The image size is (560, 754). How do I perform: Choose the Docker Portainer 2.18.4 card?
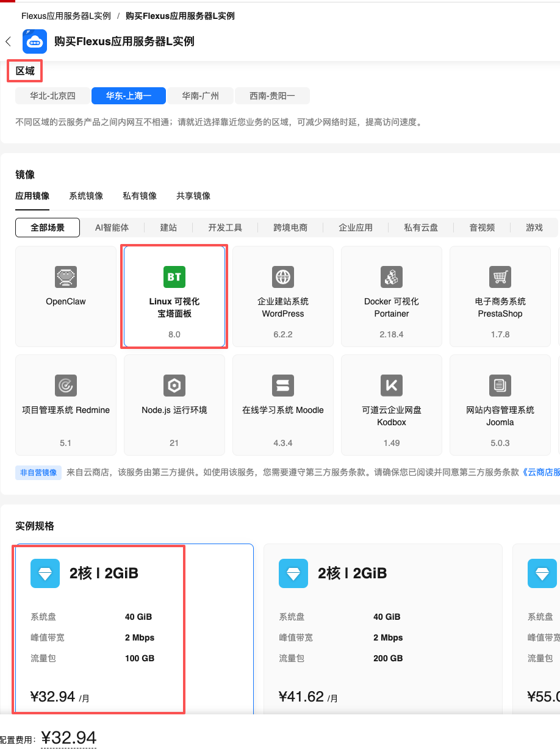(x=392, y=296)
